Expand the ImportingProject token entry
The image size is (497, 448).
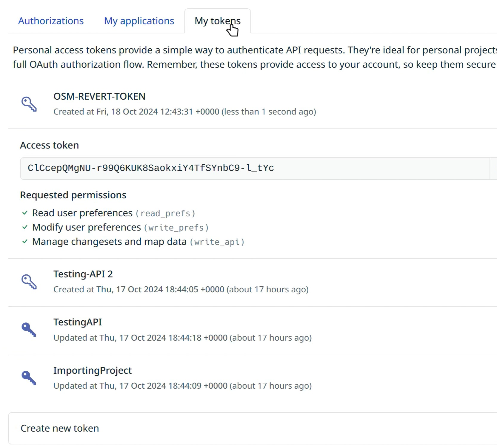[93, 370]
